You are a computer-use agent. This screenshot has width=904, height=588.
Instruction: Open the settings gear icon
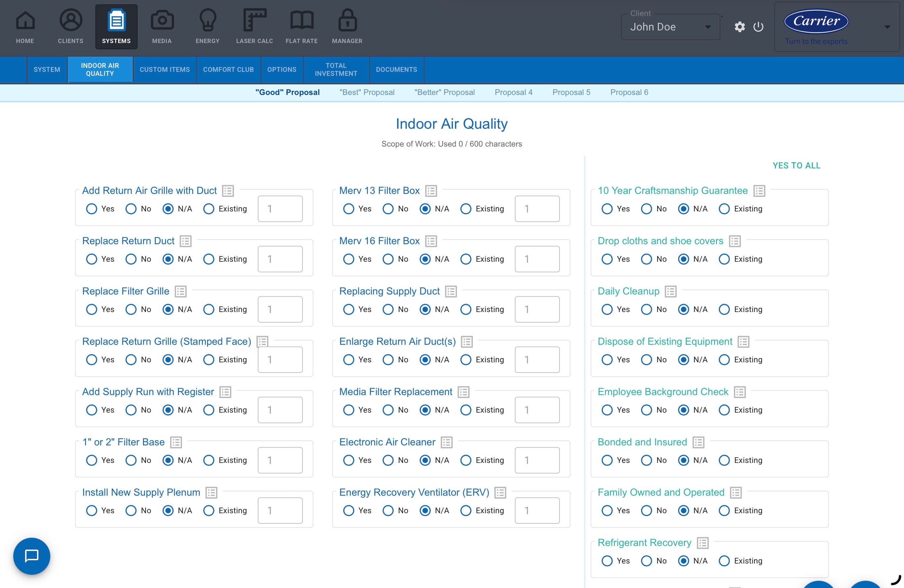click(740, 27)
